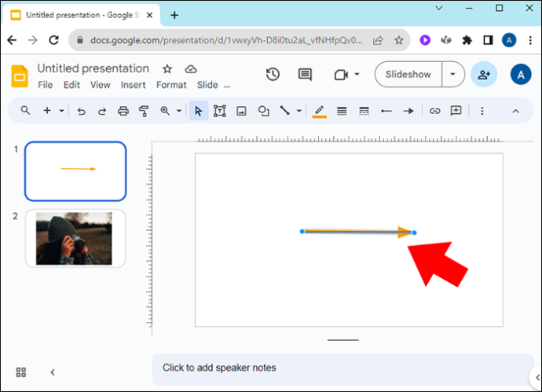The width and height of the screenshot is (542, 392).
Task: Expand the Slideshow options dropdown arrow
Action: coord(452,75)
